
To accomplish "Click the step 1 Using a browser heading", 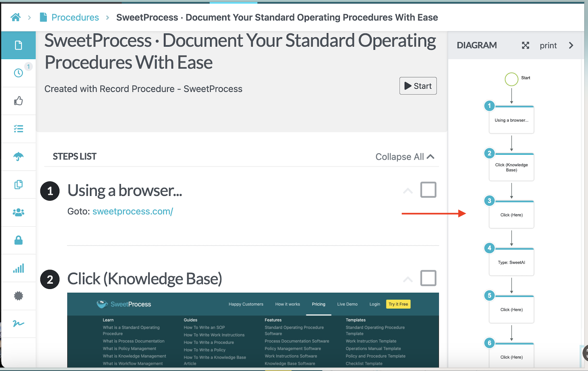I will pyautogui.click(x=125, y=190).
